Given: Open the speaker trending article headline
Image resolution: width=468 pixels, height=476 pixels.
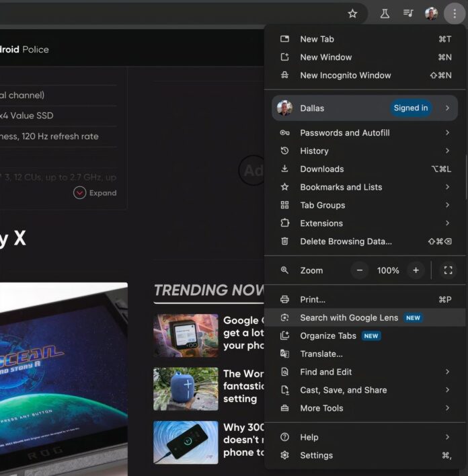Looking at the screenshot, I should 243,386.
